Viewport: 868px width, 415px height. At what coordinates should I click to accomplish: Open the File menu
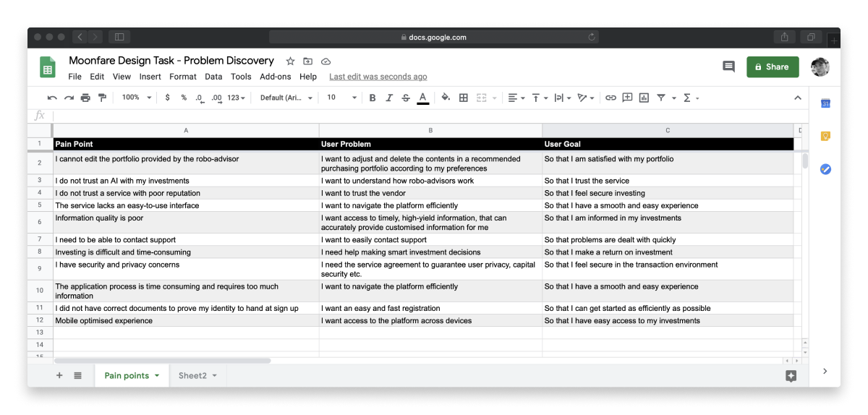(x=75, y=77)
